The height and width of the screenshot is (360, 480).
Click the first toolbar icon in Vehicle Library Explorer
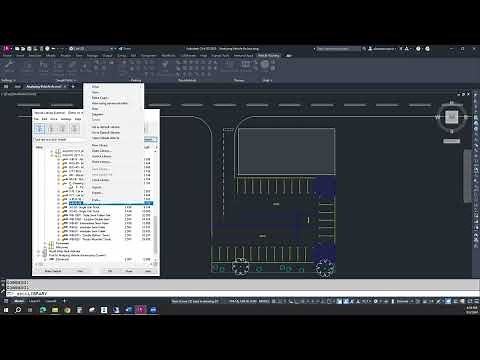39,128
